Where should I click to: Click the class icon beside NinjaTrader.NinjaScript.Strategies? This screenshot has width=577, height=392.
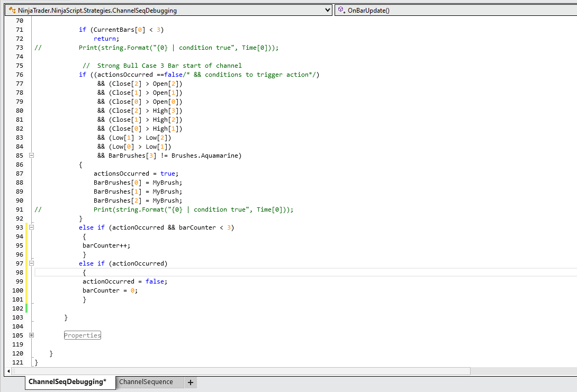click(12, 10)
